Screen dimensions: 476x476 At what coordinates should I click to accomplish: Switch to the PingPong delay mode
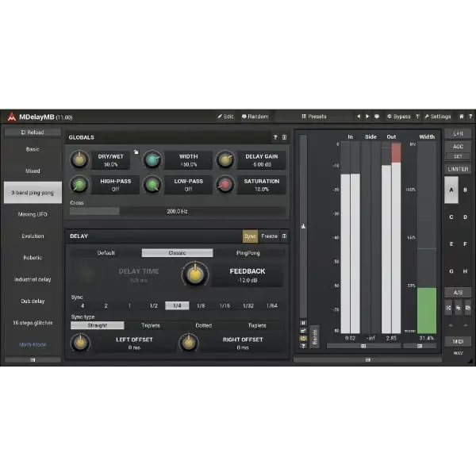248,252
